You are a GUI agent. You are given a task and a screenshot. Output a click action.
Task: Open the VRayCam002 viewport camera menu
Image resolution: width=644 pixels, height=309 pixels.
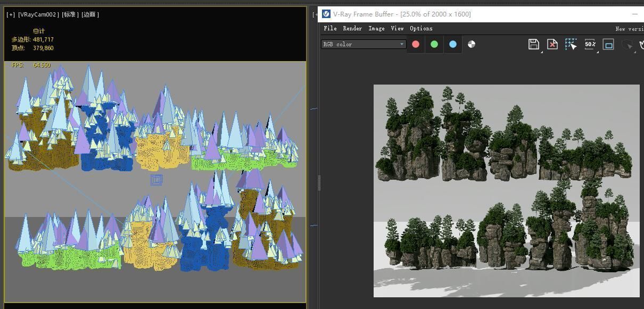(x=37, y=14)
